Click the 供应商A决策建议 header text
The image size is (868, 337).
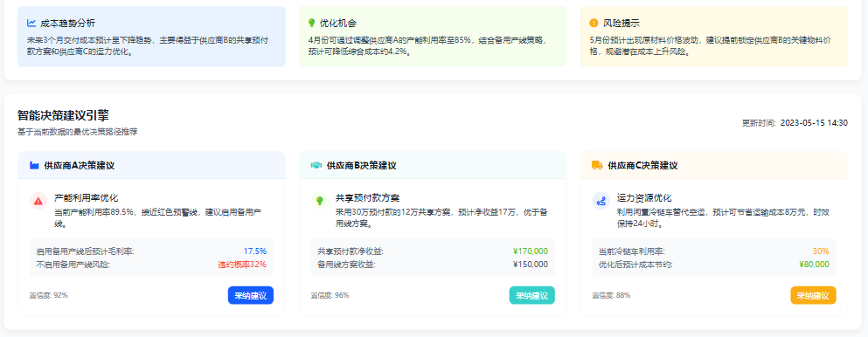80,165
